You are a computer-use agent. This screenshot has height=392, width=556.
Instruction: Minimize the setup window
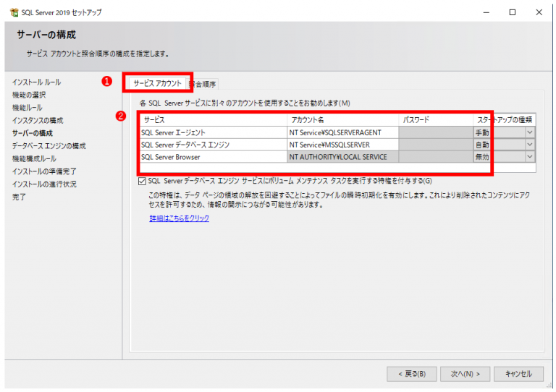(x=486, y=12)
